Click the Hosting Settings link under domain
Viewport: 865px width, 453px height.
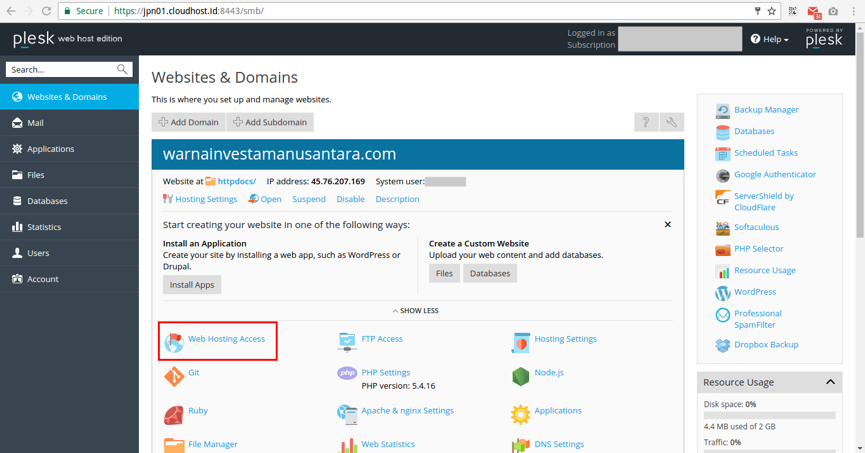coord(206,199)
